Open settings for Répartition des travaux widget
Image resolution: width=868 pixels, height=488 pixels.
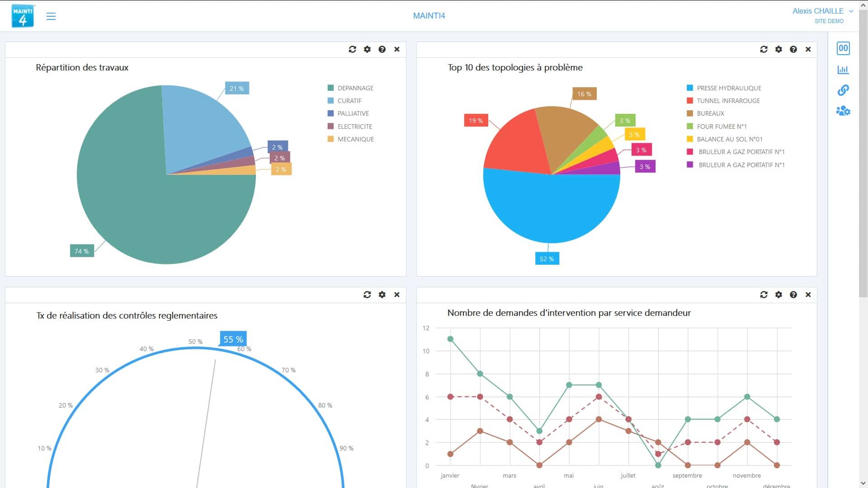[367, 49]
